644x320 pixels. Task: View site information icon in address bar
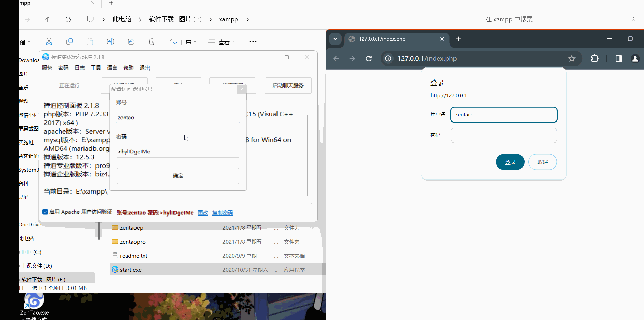388,59
